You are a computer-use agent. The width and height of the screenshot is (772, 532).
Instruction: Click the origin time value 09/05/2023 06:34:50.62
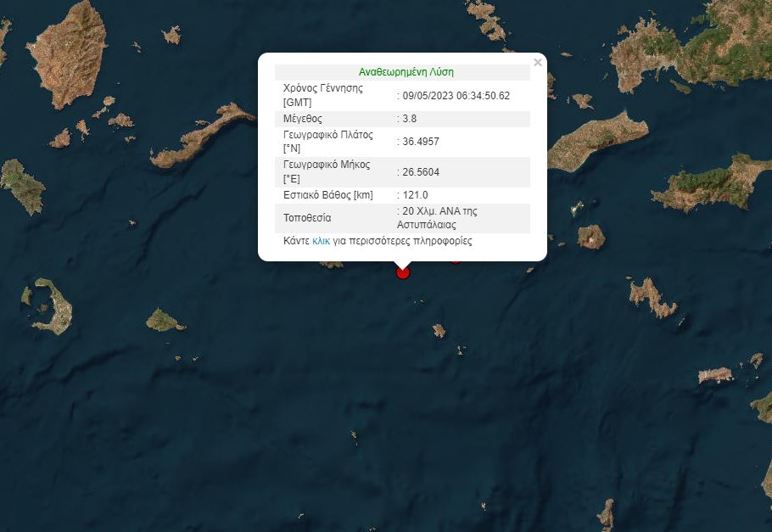click(456, 96)
